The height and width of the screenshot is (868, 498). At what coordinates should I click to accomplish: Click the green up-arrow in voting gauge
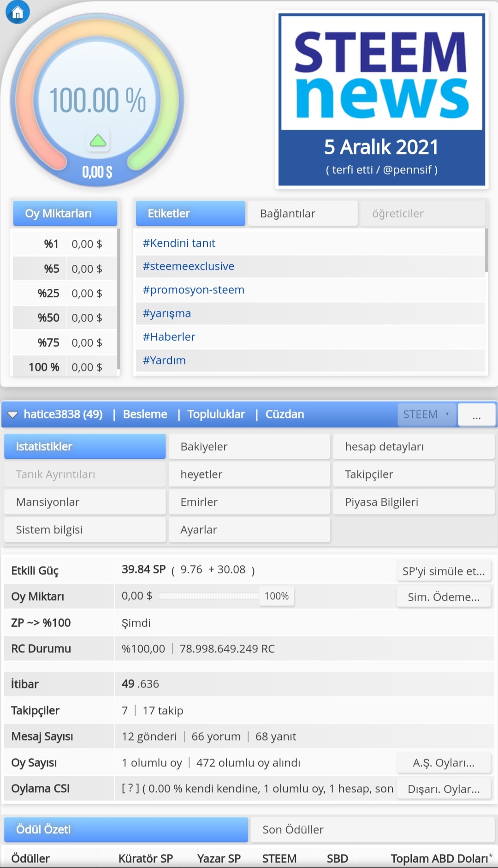pos(98,140)
